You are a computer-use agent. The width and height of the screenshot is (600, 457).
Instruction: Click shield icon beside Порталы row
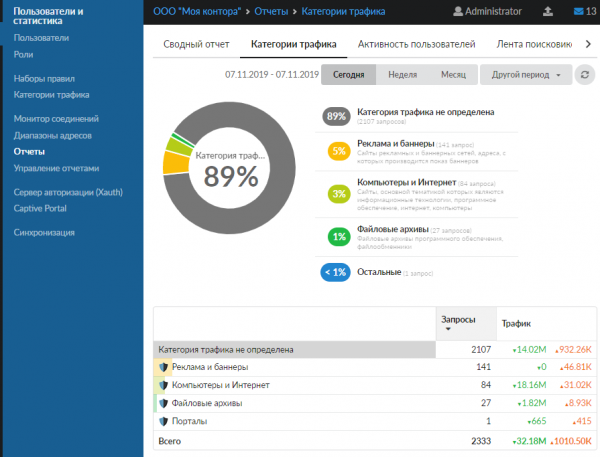165,421
